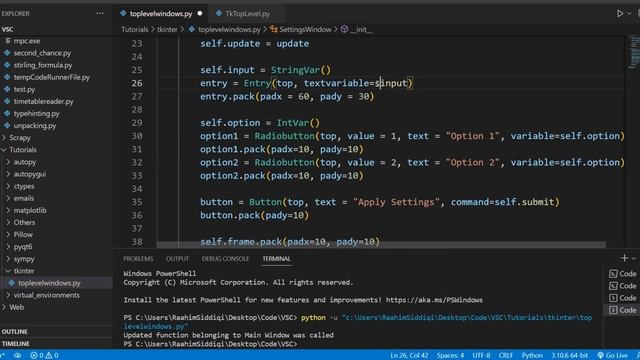
Task: Expand the emails folder
Action: (24, 198)
